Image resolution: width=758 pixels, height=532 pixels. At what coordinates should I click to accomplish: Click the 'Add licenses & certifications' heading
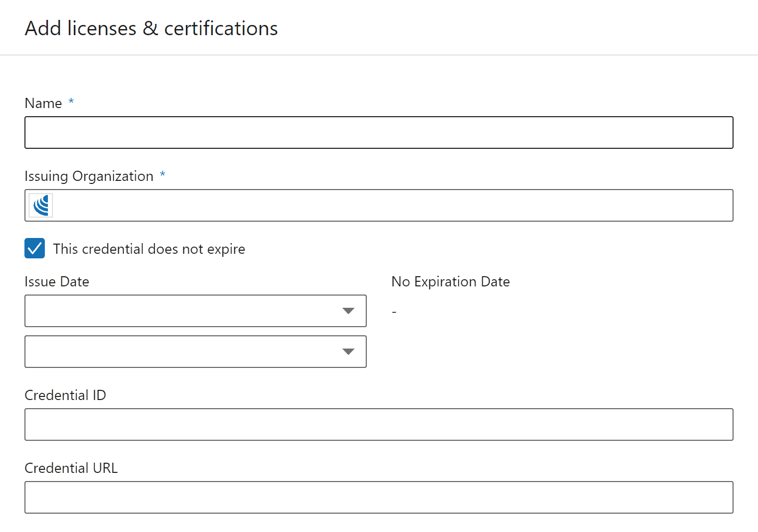[x=151, y=29]
